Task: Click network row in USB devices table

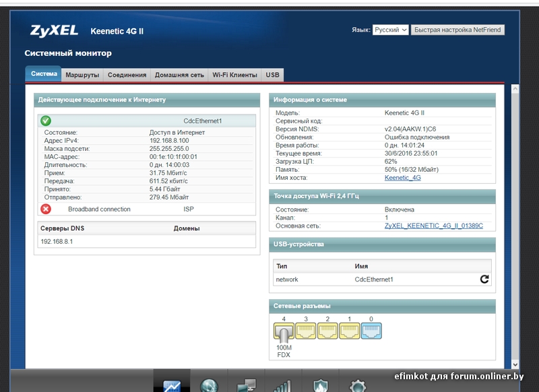Action: [x=382, y=280]
